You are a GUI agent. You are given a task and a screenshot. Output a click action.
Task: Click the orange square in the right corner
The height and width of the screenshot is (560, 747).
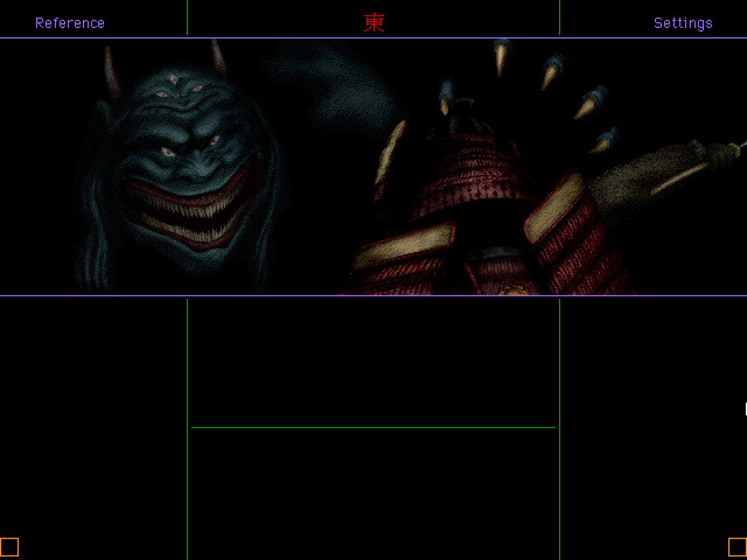click(x=738, y=547)
